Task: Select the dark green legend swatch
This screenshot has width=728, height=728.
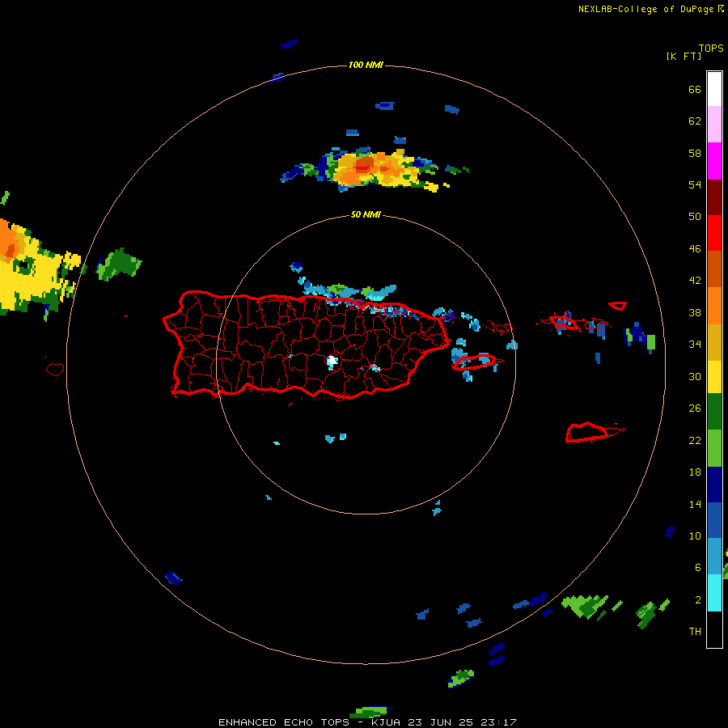Action: 714,412
